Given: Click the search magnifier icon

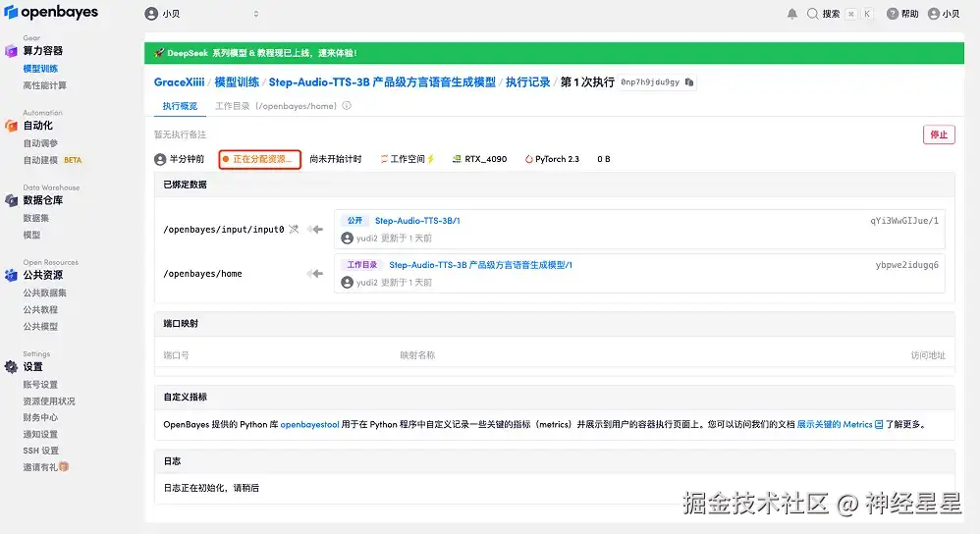Looking at the screenshot, I should pos(812,14).
